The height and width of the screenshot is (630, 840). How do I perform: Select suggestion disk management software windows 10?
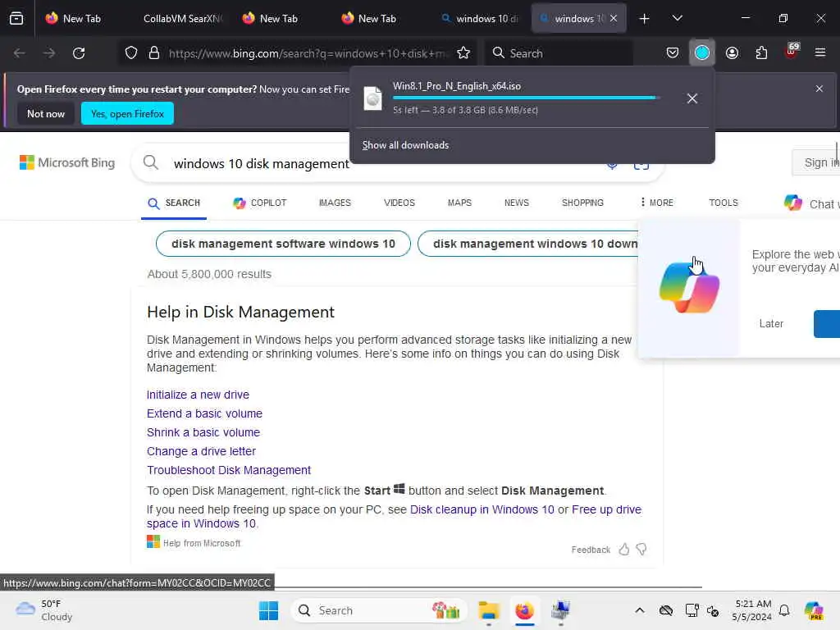pyautogui.click(x=283, y=244)
